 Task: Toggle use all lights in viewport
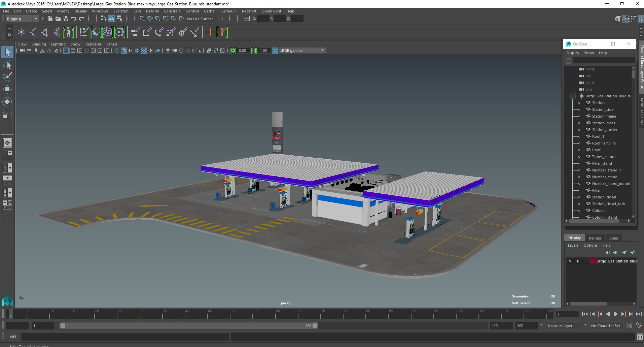coord(151,51)
